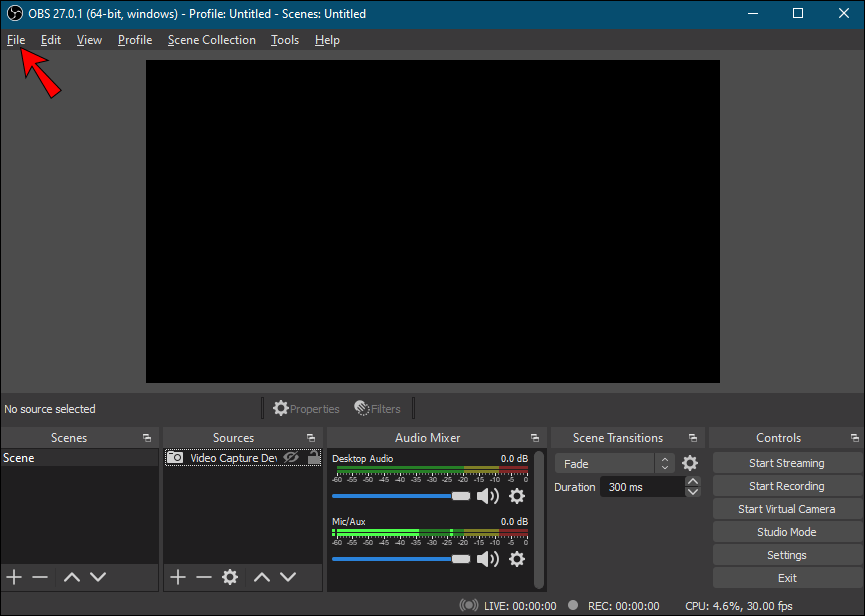Open the Scene Collection menu
The width and height of the screenshot is (865, 616).
point(211,40)
